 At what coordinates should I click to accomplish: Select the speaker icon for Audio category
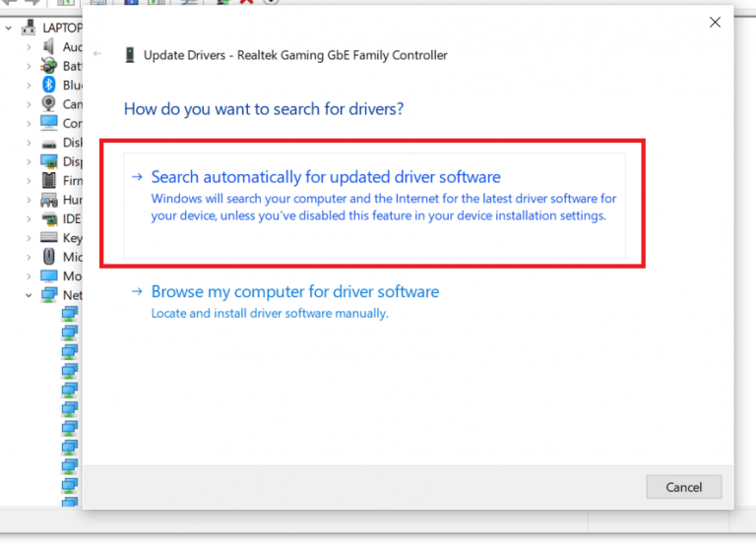(x=48, y=47)
